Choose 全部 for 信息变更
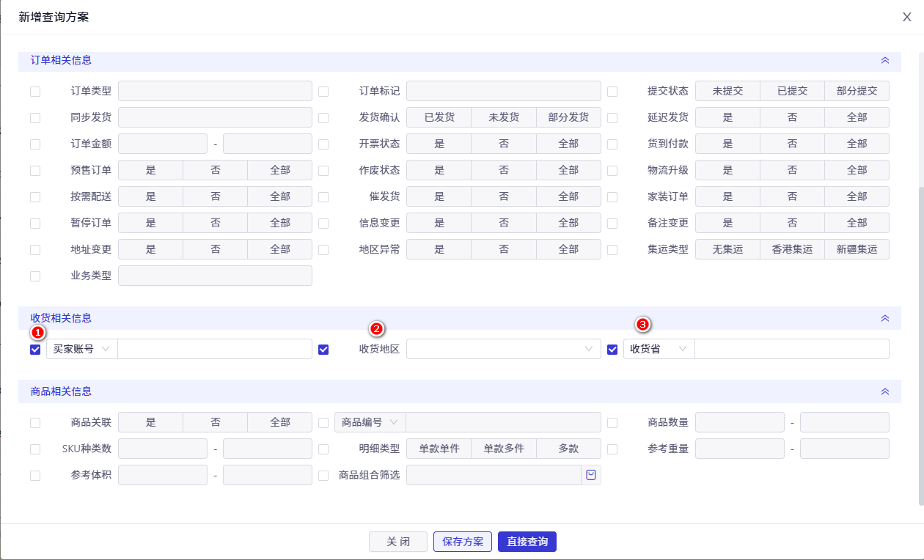This screenshot has width=924, height=560. tap(568, 223)
